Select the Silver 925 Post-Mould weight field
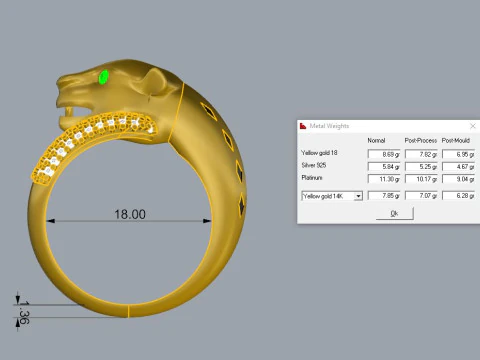 click(459, 167)
